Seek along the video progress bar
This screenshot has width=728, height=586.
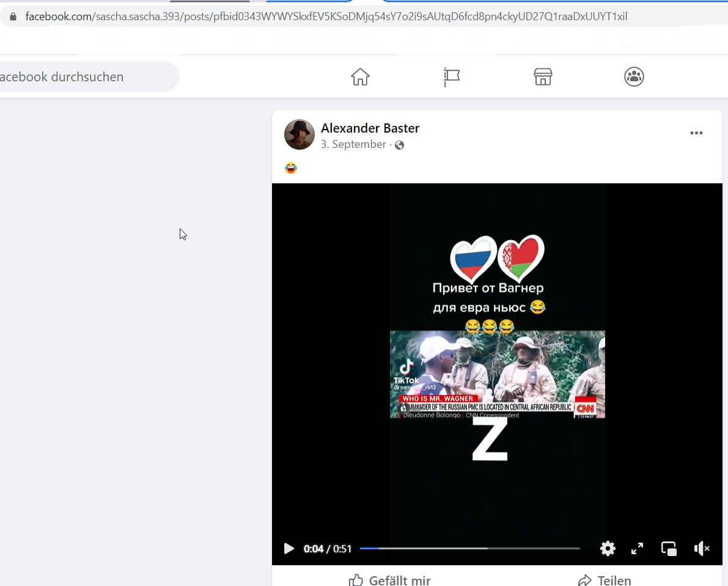(469, 548)
